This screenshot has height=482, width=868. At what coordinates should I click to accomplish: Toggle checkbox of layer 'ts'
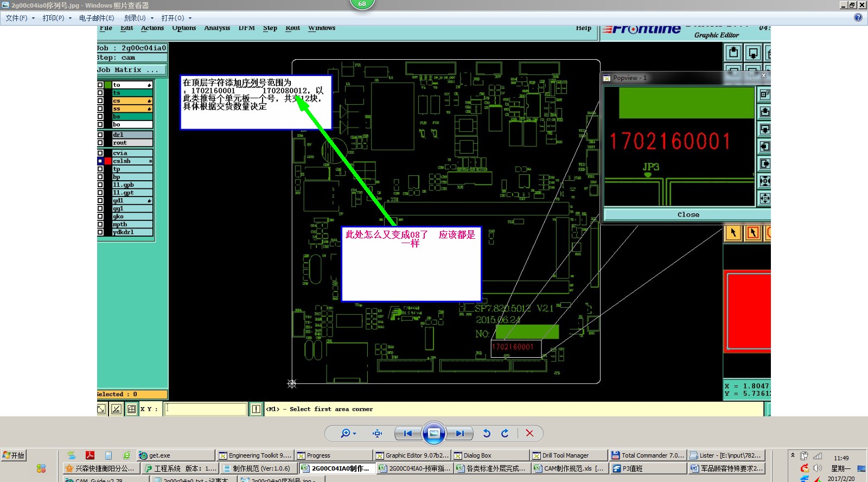pos(100,93)
